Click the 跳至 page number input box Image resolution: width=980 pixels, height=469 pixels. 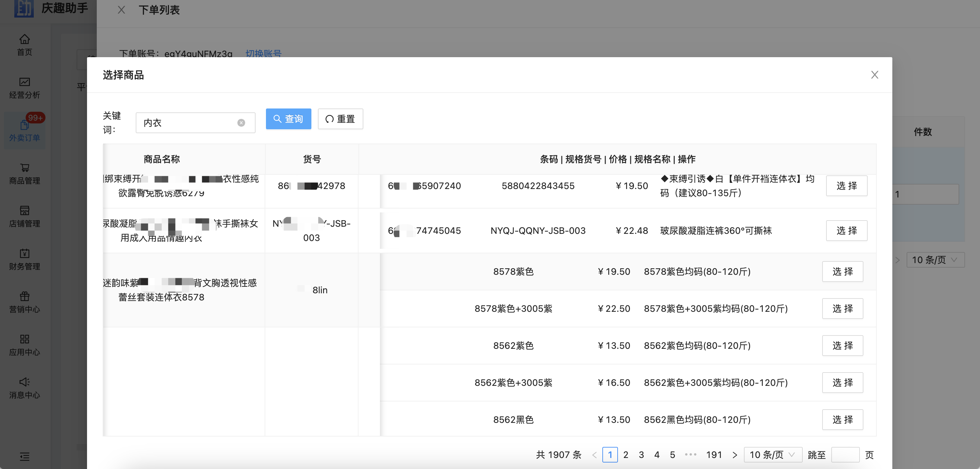(845, 455)
